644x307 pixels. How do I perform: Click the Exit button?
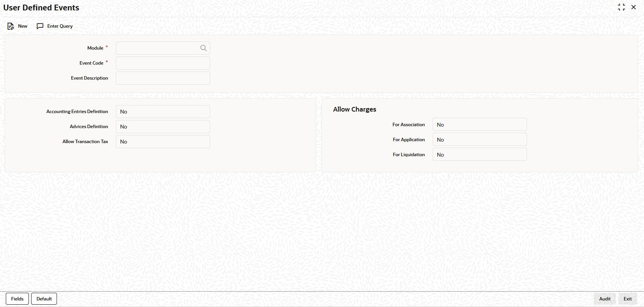tap(627, 299)
